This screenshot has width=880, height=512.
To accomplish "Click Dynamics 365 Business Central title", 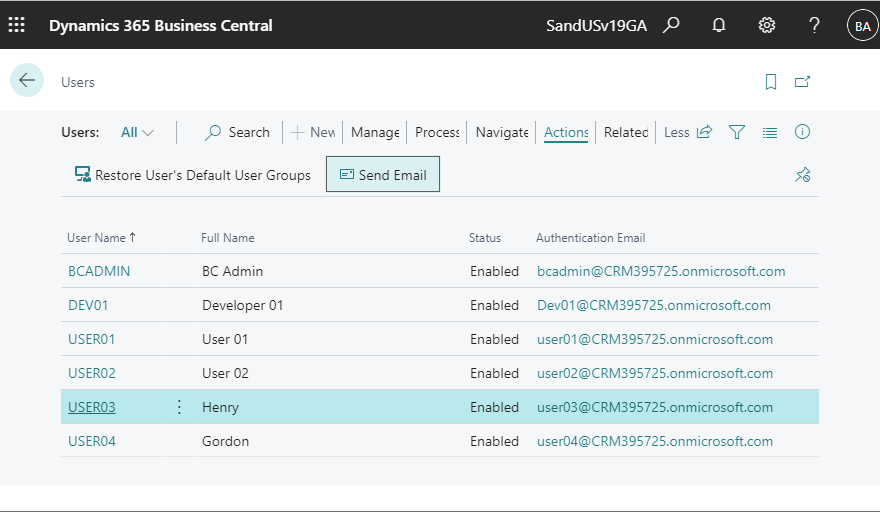I will click(x=161, y=25).
